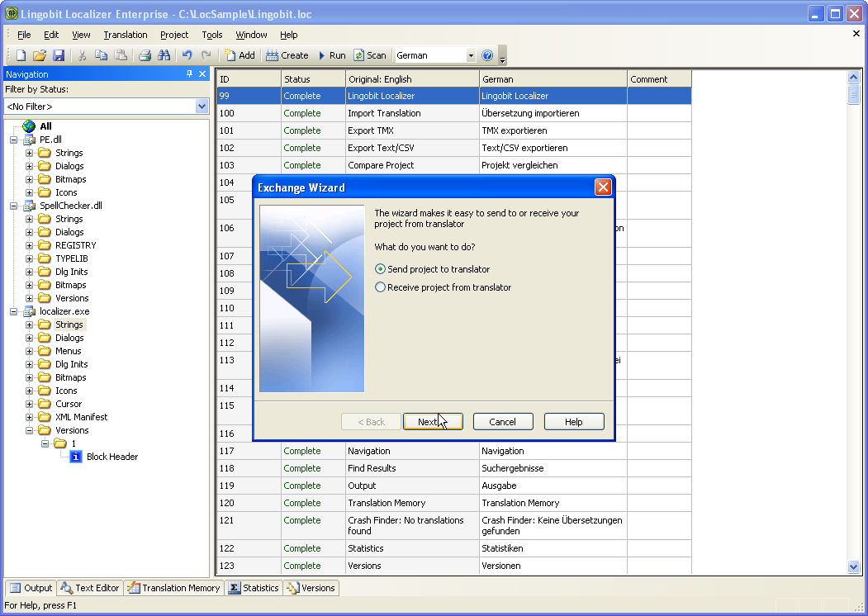Click the wizard's Help button
The height and width of the screenshot is (616, 868).
[x=573, y=422]
